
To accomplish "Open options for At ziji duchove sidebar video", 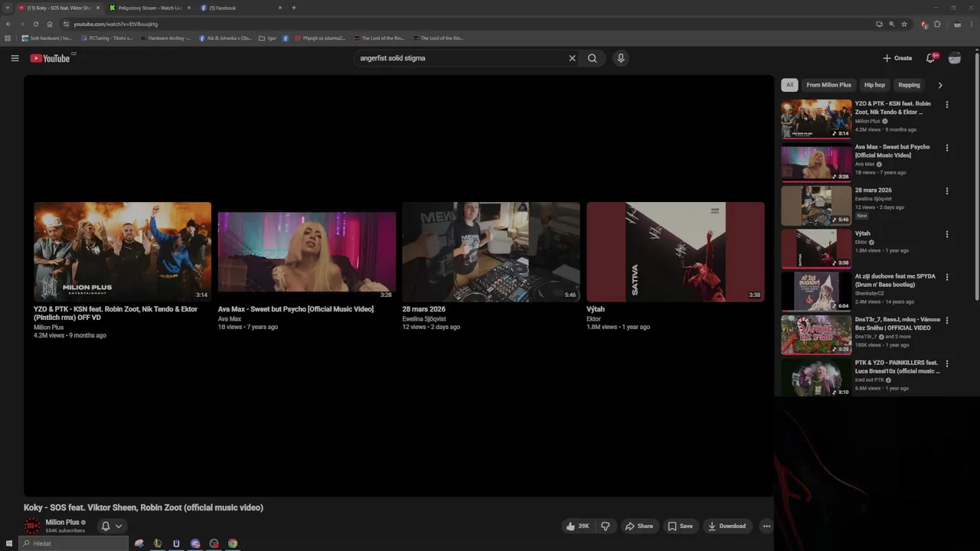I will [x=947, y=277].
